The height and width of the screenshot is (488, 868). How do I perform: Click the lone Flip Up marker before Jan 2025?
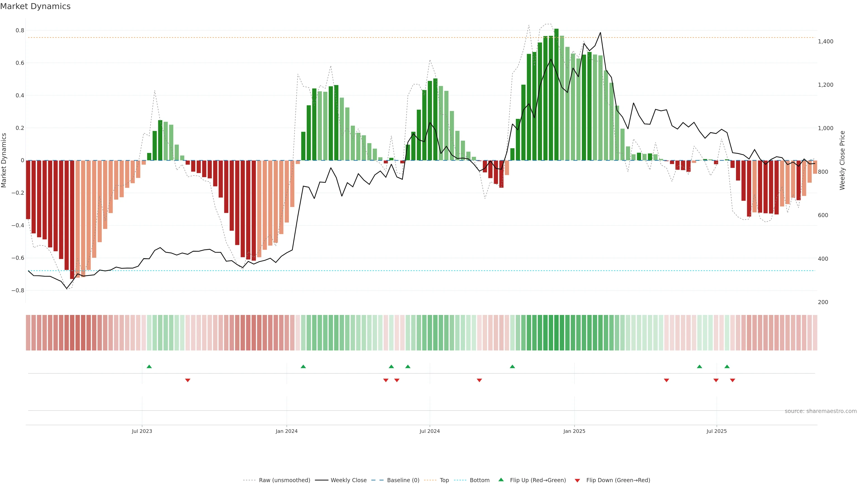tap(512, 366)
